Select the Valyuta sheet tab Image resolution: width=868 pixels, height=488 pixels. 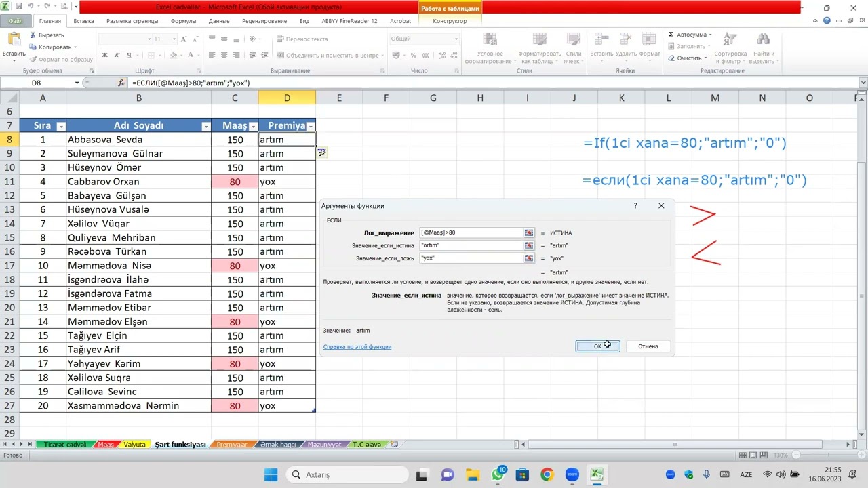[134, 445]
